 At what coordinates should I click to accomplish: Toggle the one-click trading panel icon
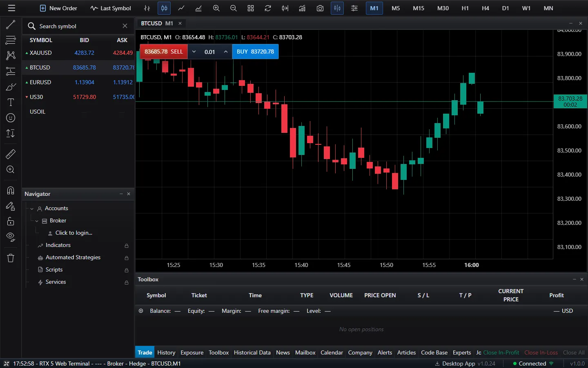tap(337, 8)
